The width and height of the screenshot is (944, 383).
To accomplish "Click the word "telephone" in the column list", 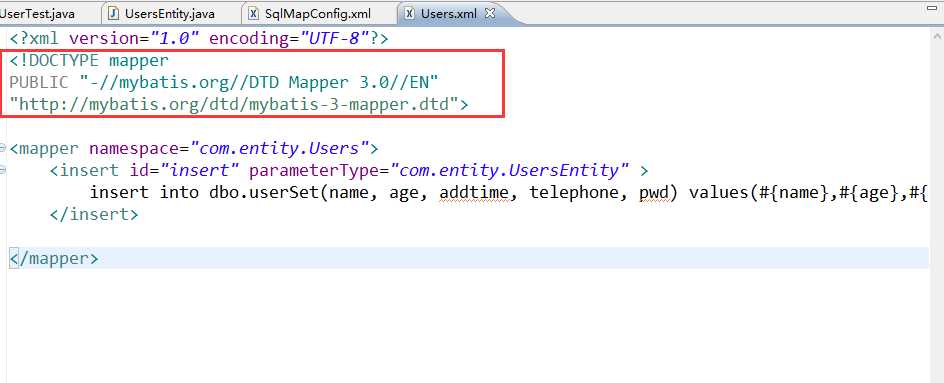I will 574,193.
